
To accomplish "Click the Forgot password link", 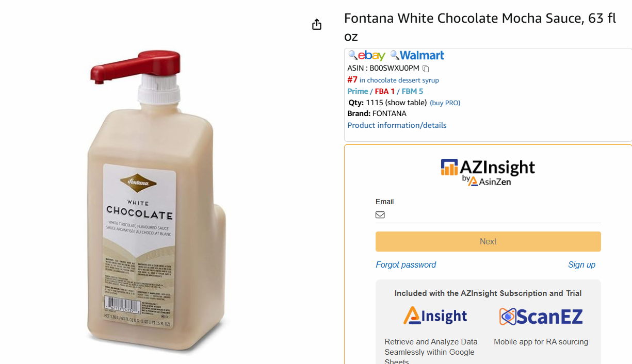I will coord(406,264).
